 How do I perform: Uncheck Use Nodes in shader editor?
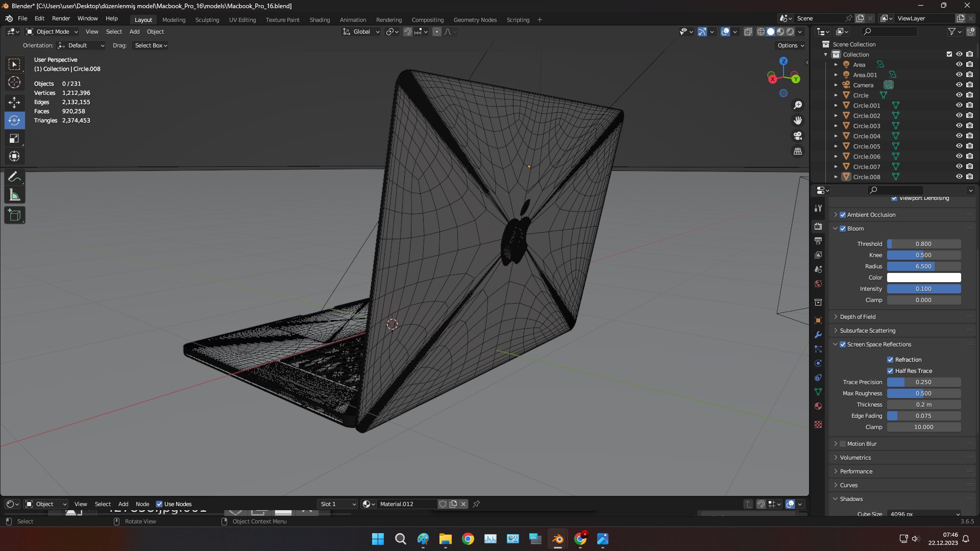159,504
